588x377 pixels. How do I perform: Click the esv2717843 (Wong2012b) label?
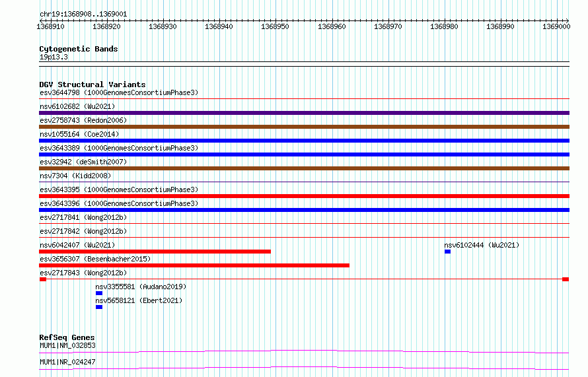(83, 273)
